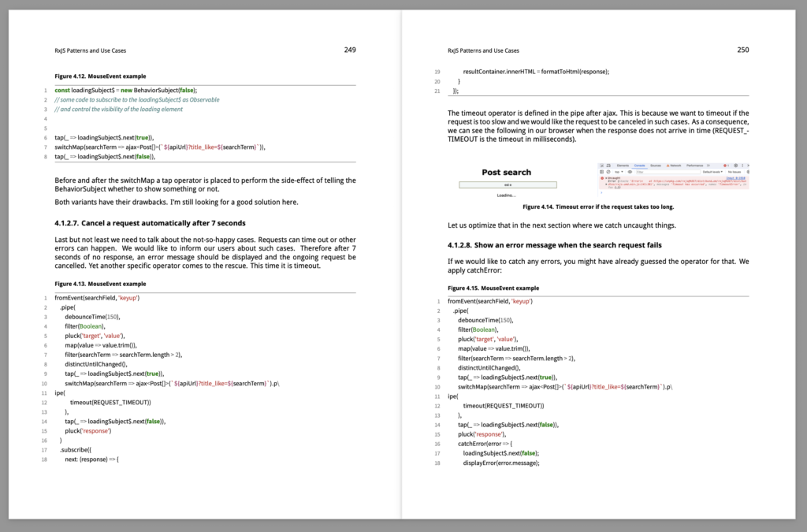This screenshot has width=807, height=532.
Task: Toggle the live expression eye icon
Action: (630, 172)
